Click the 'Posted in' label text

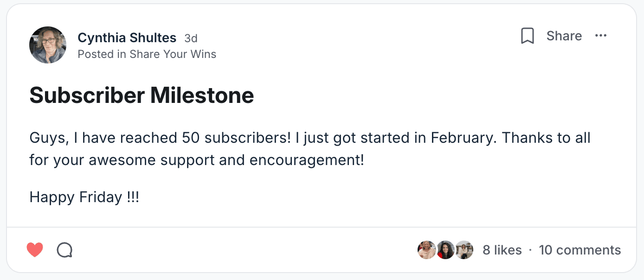click(102, 54)
